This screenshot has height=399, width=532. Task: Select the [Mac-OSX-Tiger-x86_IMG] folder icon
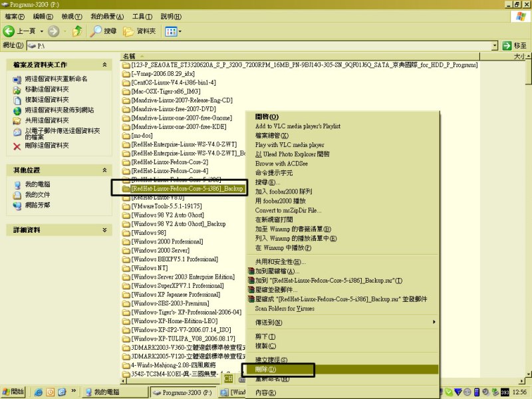pos(126,91)
